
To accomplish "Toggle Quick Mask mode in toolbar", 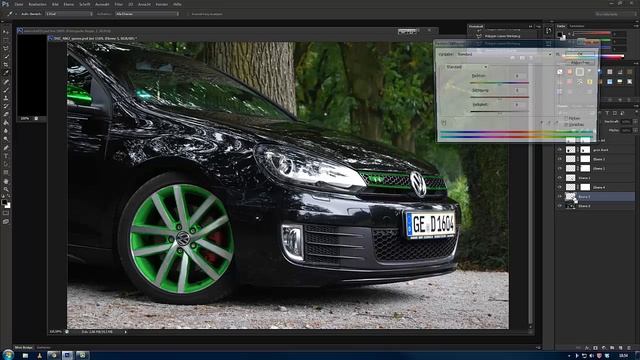I will [6, 213].
